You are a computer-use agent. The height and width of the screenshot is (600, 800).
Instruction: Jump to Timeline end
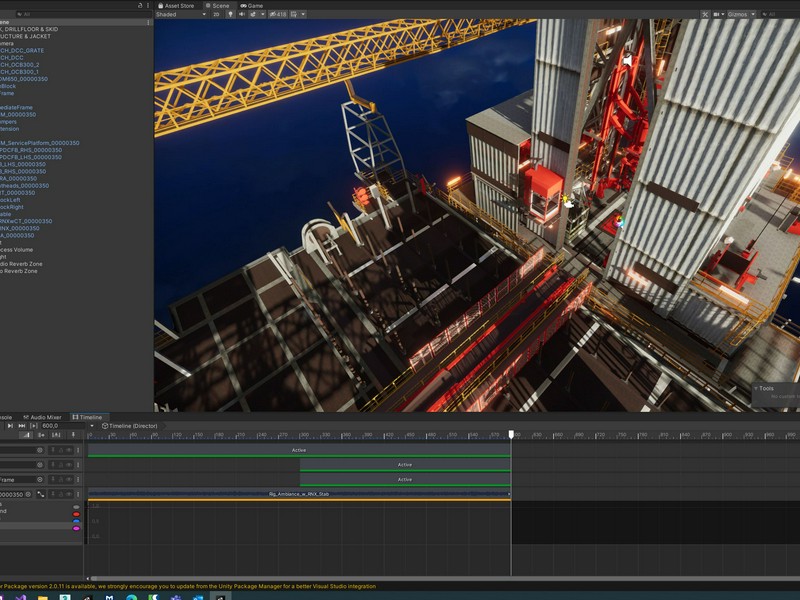click(21, 426)
